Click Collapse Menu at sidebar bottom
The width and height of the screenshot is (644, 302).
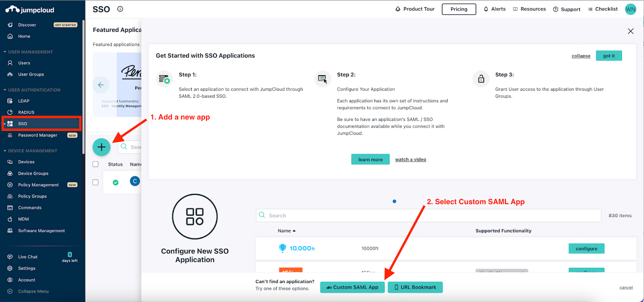tap(28, 291)
